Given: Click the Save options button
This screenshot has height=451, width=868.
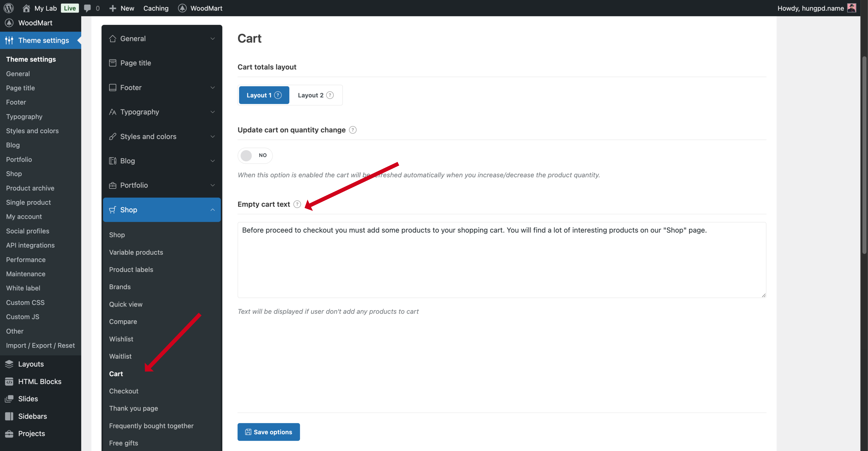Looking at the screenshot, I should [x=269, y=432].
